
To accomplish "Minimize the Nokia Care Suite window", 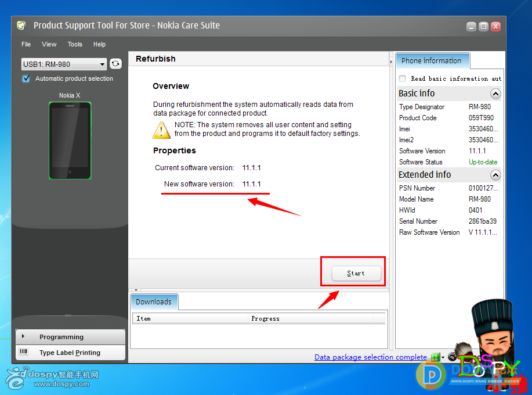I will [471, 27].
